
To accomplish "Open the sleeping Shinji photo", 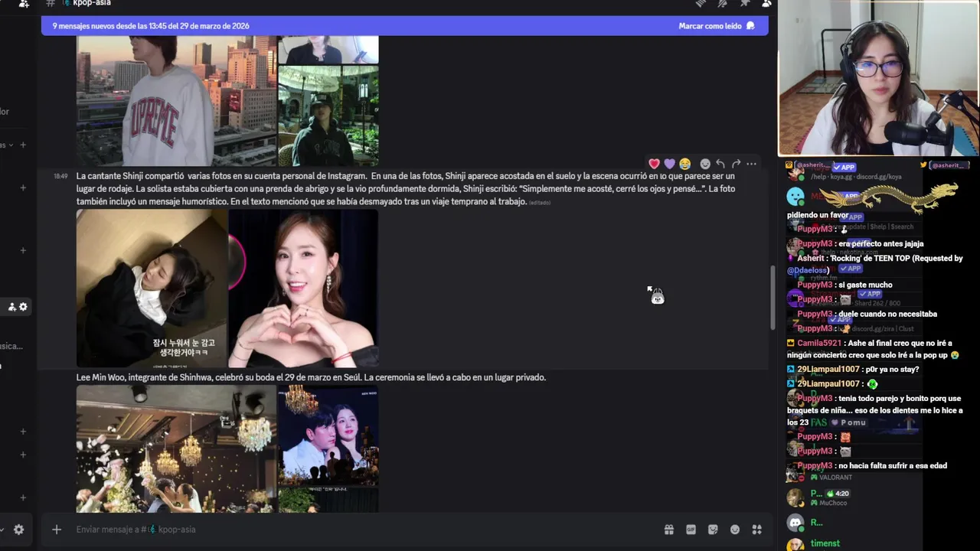I will (x=152, y=289).
